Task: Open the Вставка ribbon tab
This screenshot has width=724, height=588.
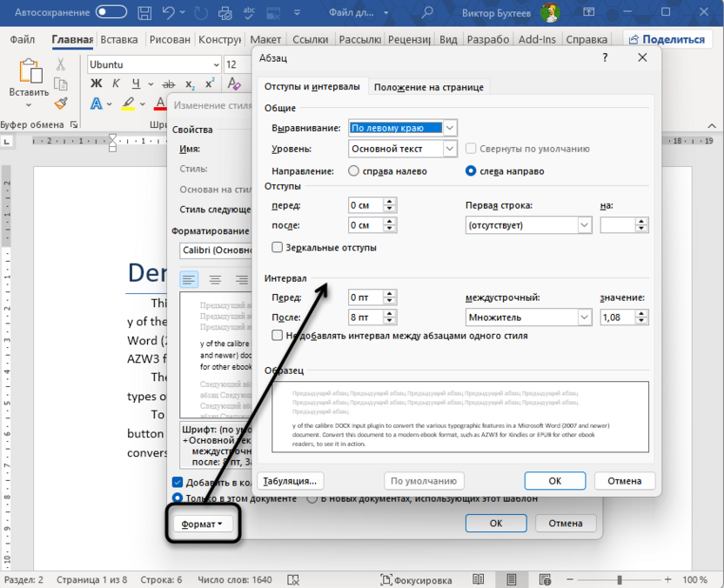Action: tap(118, 39)
